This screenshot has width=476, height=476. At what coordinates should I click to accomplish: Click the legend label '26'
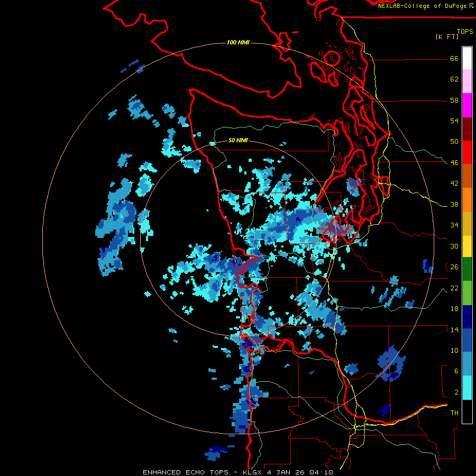coord(454,267)
